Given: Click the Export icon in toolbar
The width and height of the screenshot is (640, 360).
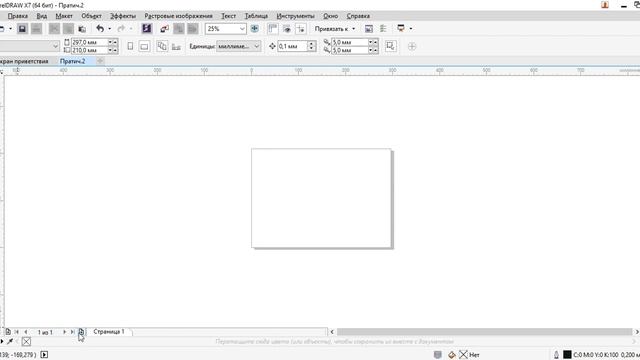Looking at the screenshot, I should click(193, 29).
